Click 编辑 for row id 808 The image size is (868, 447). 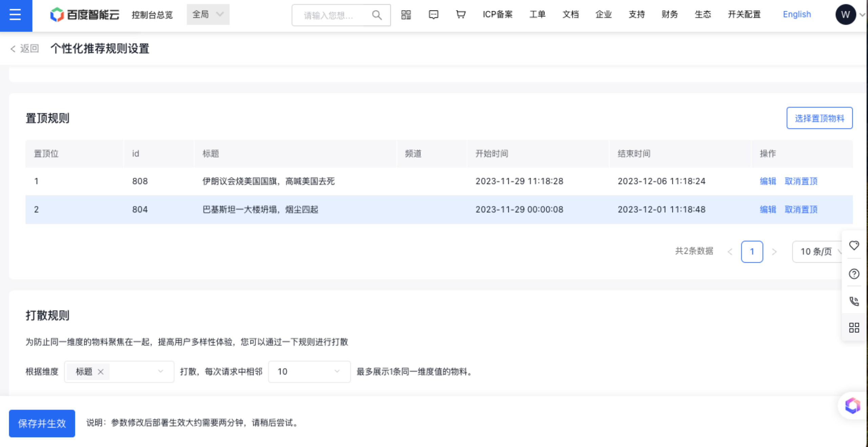[768, 181]
